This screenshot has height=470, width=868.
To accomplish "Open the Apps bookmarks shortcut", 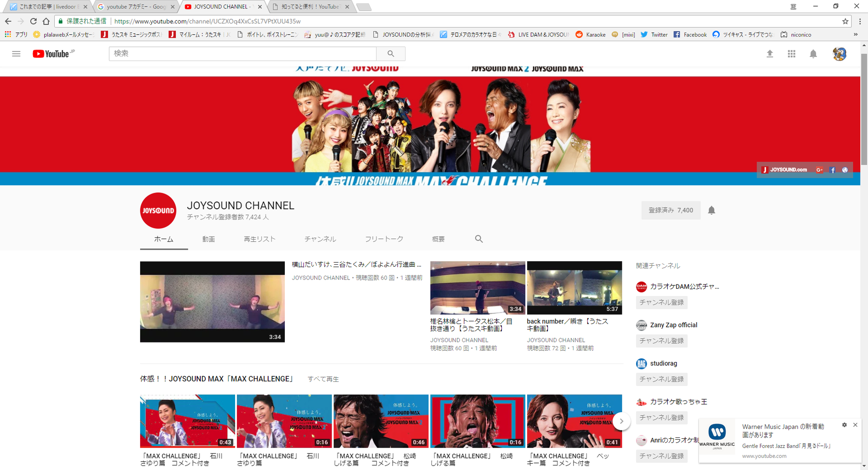I will tap(16, 34).
